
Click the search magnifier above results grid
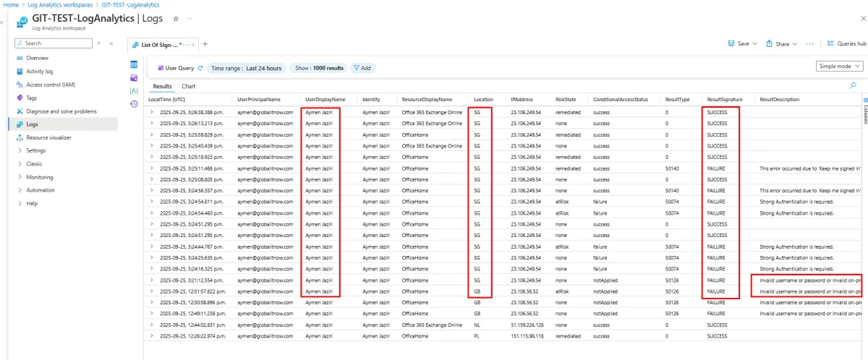(853, 86)
